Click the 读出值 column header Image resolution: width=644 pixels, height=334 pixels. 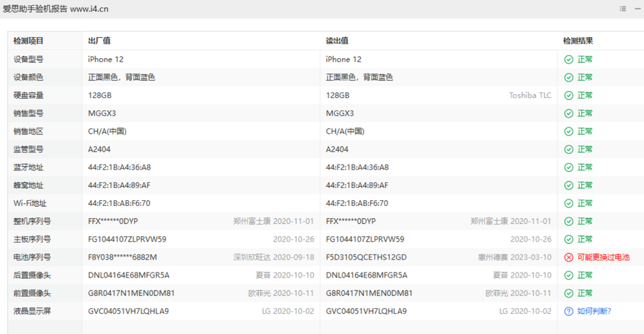coord(337,41)
